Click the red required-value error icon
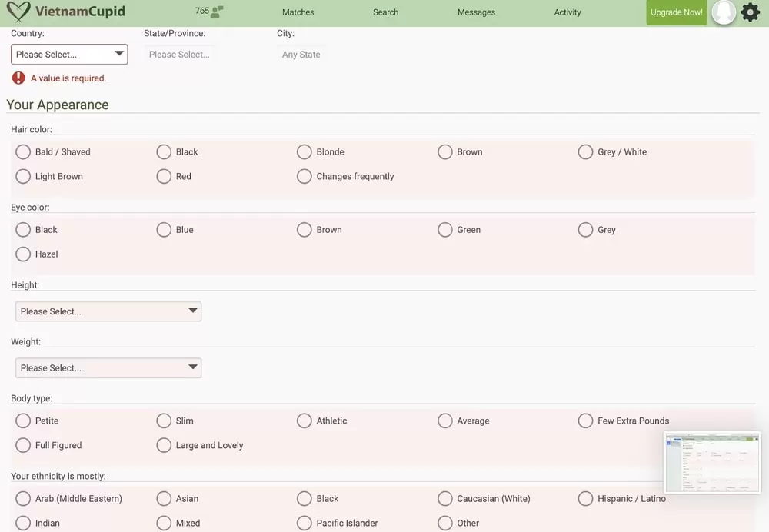The width and height of the screenshot is (769, 532). point(18,78)
